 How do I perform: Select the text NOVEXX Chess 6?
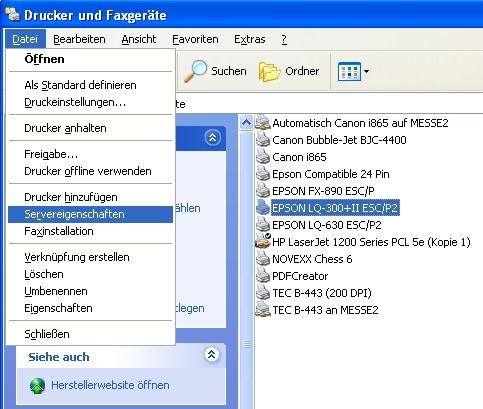point(312,259)
